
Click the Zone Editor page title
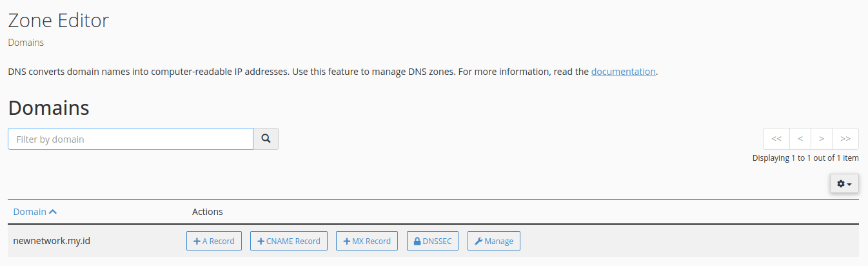tap(58, 20)
